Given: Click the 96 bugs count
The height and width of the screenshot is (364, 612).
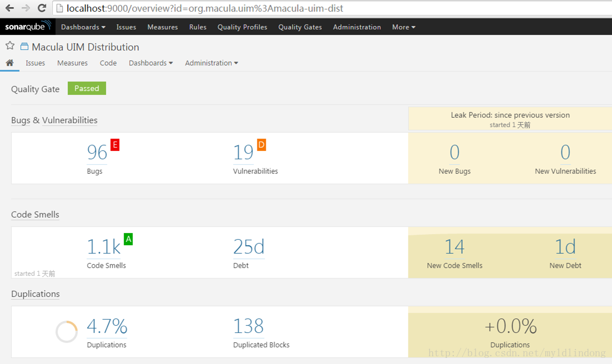Looking at the screenshot, I should (x=97, y=152).
